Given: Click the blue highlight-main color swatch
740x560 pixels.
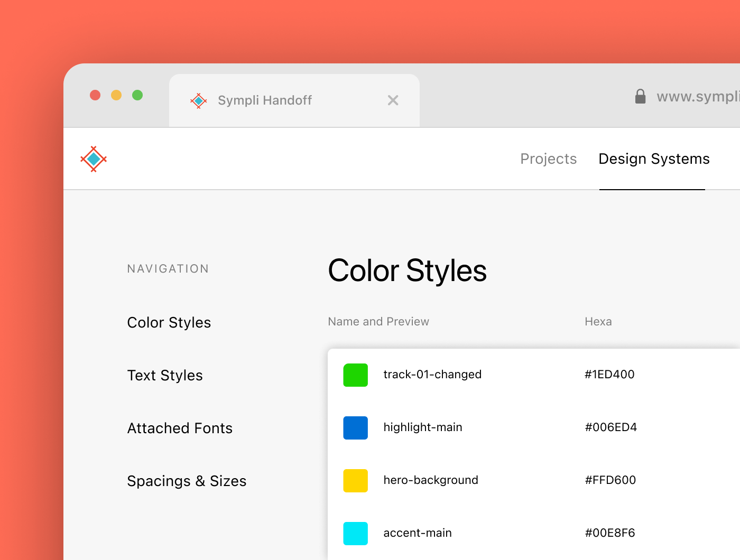Looking at the screenshot, I should [x=356, y=428].
